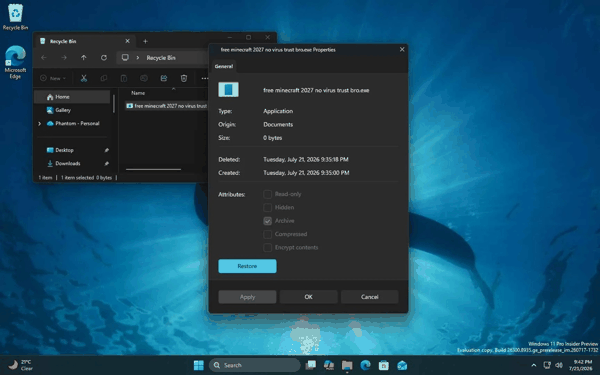This screenshot has width=600, height=375.
Task: Click the Cut scissors icon in toolbar
Action: pyautogui.click(x=84, y=78)
